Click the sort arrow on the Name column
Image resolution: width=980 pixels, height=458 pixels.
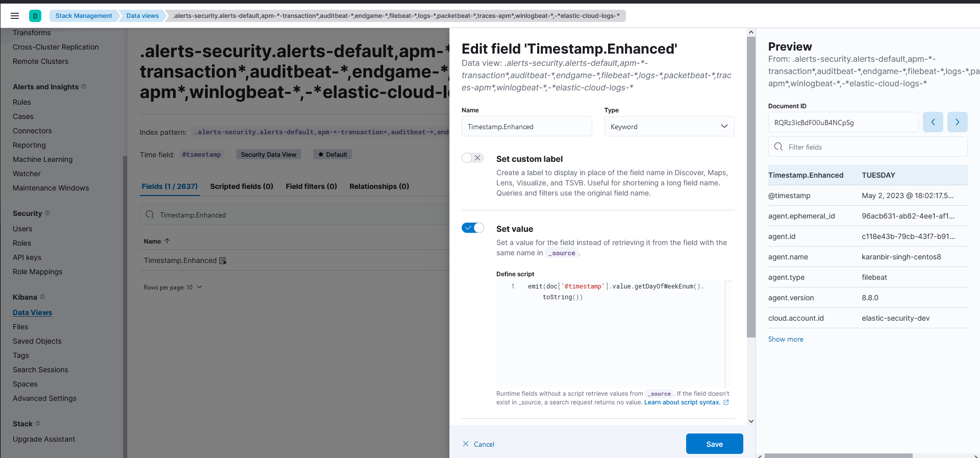coord(167,240)
